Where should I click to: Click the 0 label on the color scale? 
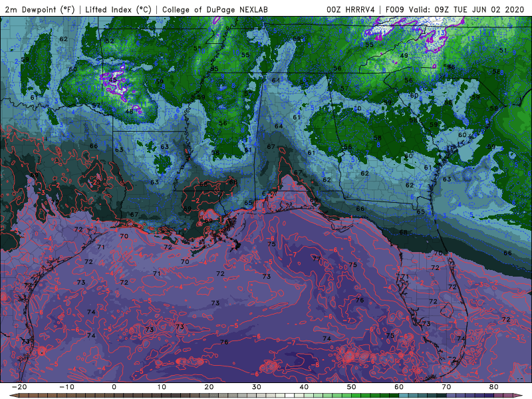click(114, 387)
